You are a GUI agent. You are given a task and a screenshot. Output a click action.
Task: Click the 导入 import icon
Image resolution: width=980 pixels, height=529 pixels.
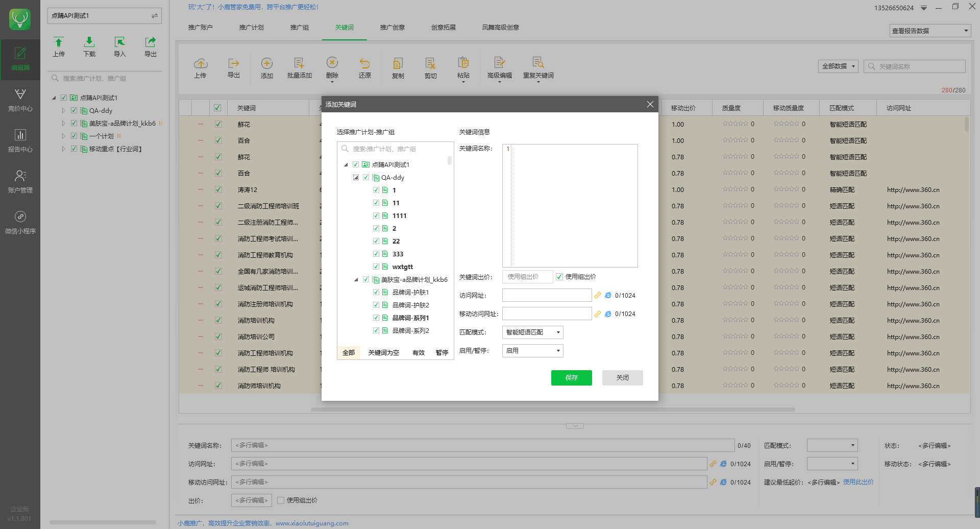pyautogui.click(x=120, y=47)
